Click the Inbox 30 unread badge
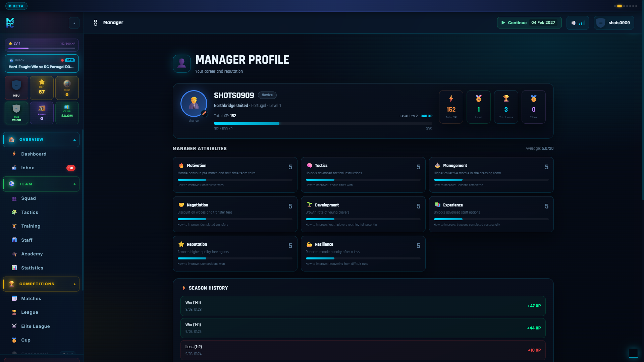The height and width of the screenshot is (362, 644). pos(71,168)
